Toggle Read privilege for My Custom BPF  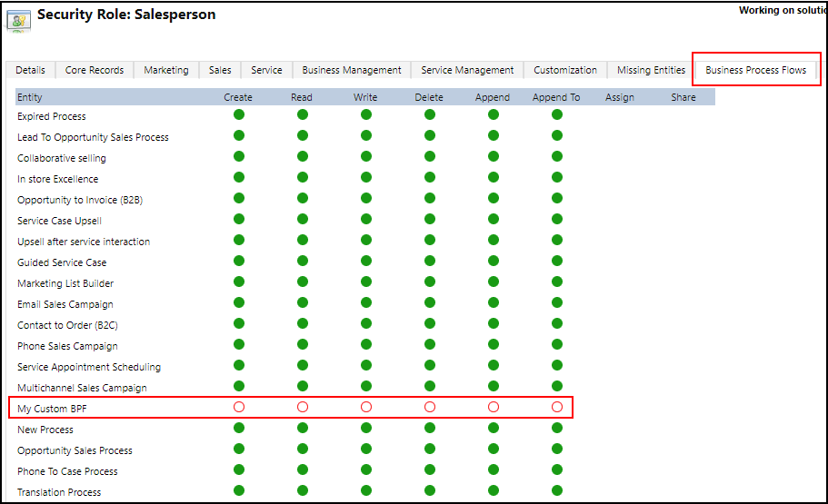pos(303,408)
